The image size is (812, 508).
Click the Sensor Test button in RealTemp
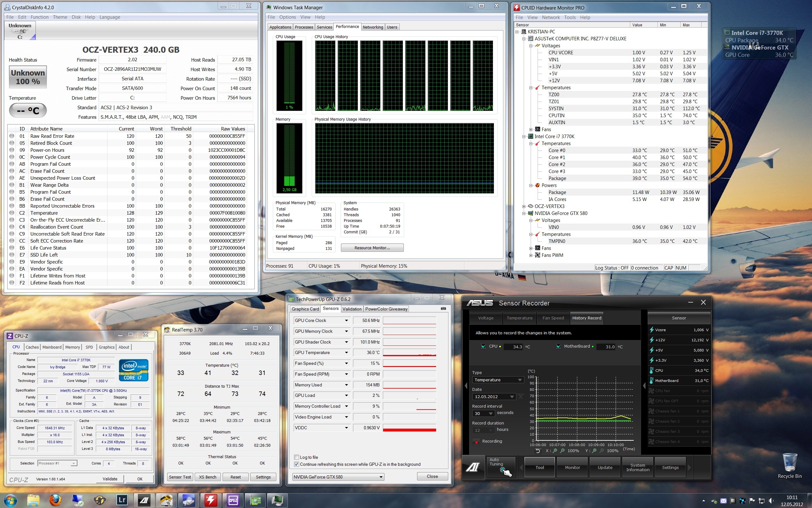(180, 477)
